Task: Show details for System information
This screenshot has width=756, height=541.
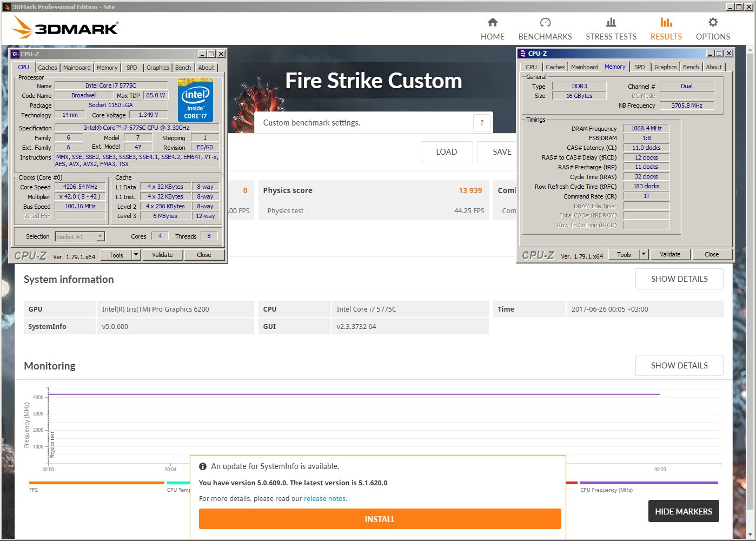Action: pos(679,279)
